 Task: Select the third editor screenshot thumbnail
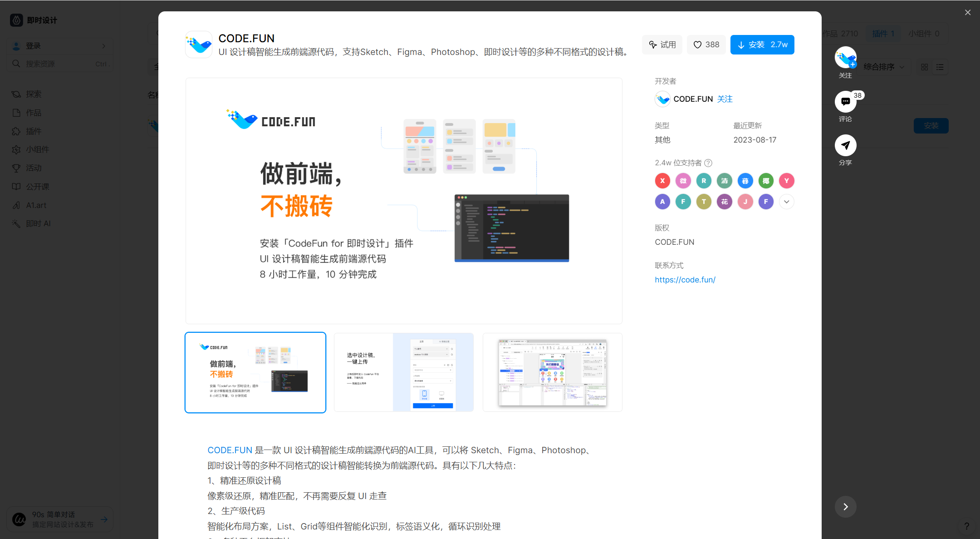click(553, 372)
